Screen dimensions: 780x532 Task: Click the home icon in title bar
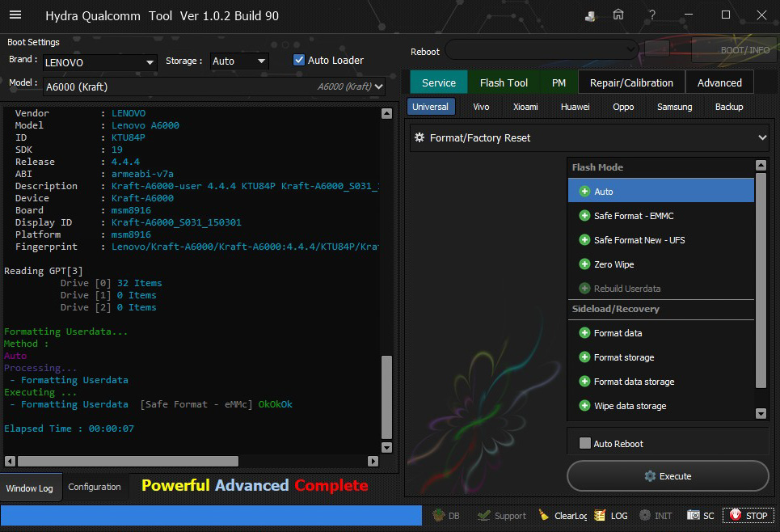click(618, 15)
